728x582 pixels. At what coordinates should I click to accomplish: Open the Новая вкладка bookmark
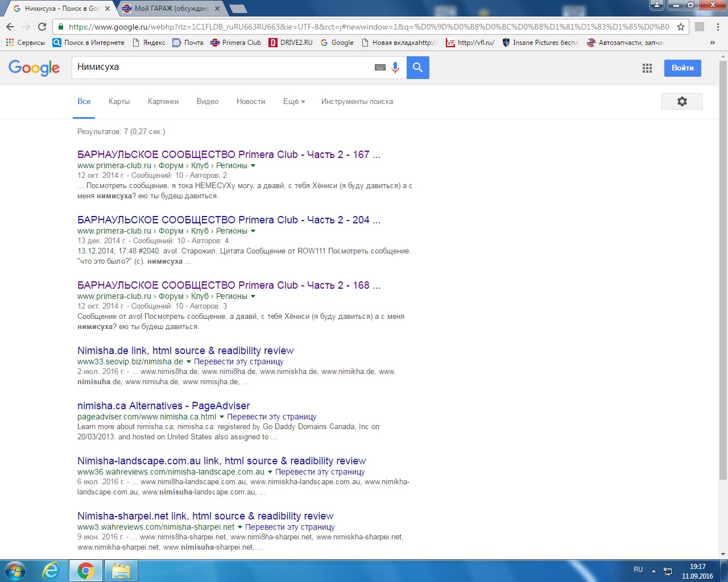tap(399, 43)
